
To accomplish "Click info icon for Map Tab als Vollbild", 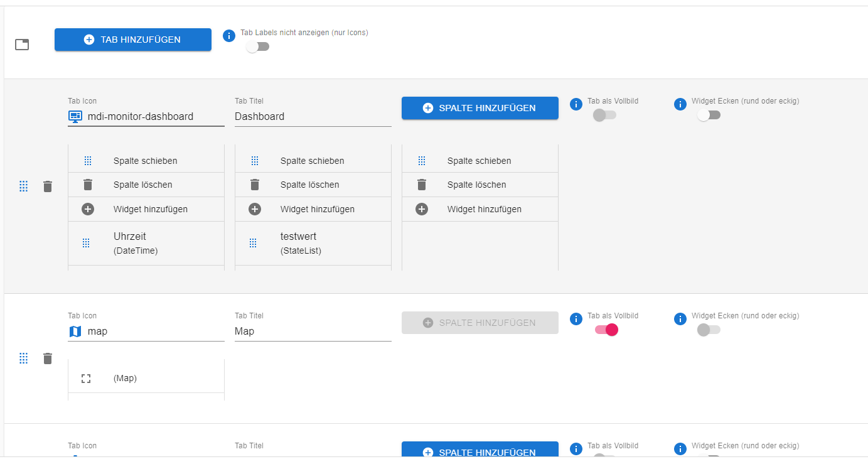I will tap(576, 319).
